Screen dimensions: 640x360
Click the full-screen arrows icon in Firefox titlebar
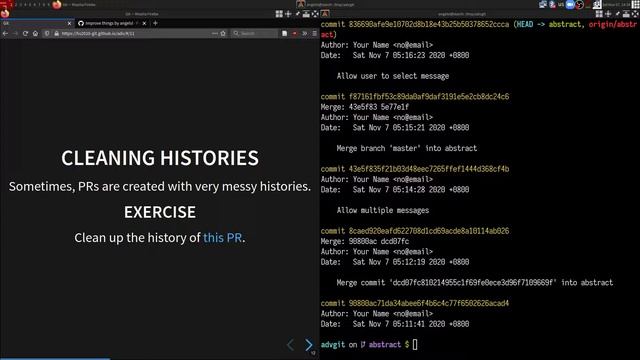[x=315, y=14]
